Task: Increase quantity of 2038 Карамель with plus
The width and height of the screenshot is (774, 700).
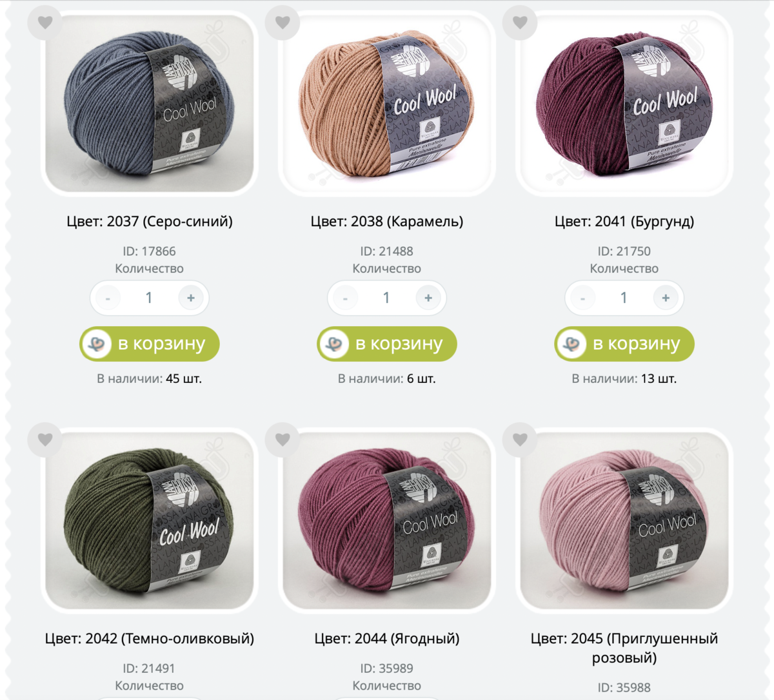Action: tap(428, 298)
